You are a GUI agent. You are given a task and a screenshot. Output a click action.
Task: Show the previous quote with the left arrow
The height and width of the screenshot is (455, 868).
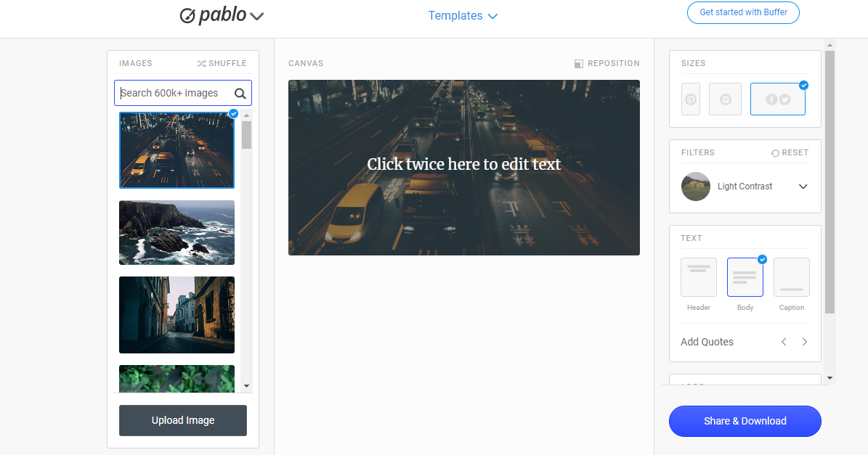[784, 341]
